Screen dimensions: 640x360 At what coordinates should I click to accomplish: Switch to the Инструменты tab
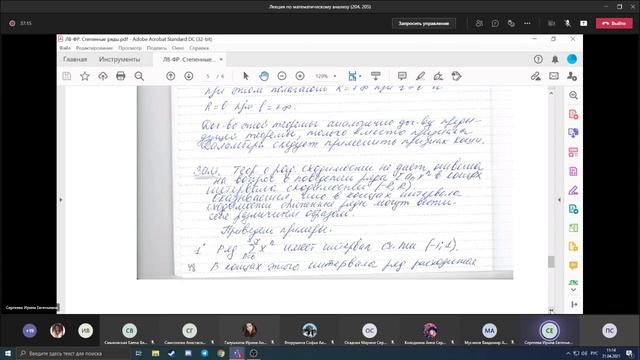pos(119,60)
